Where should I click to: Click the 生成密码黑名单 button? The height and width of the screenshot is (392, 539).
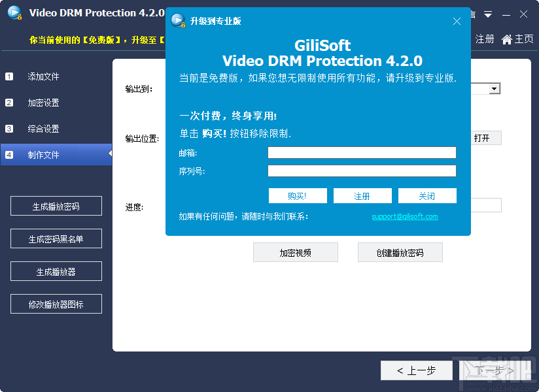pos(56,238)
